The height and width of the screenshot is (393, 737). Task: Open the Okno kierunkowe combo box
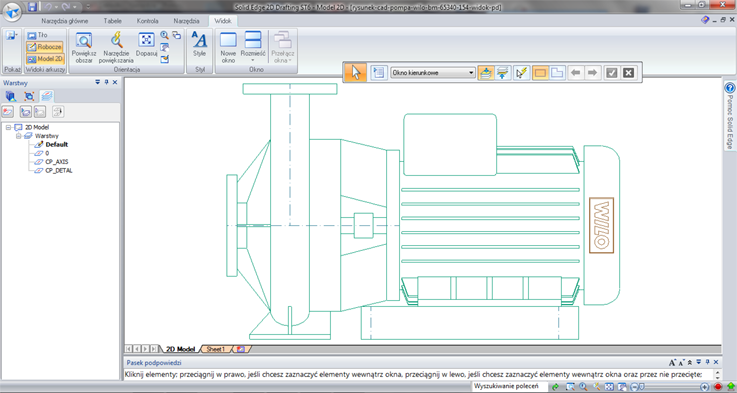click(432, 73)
